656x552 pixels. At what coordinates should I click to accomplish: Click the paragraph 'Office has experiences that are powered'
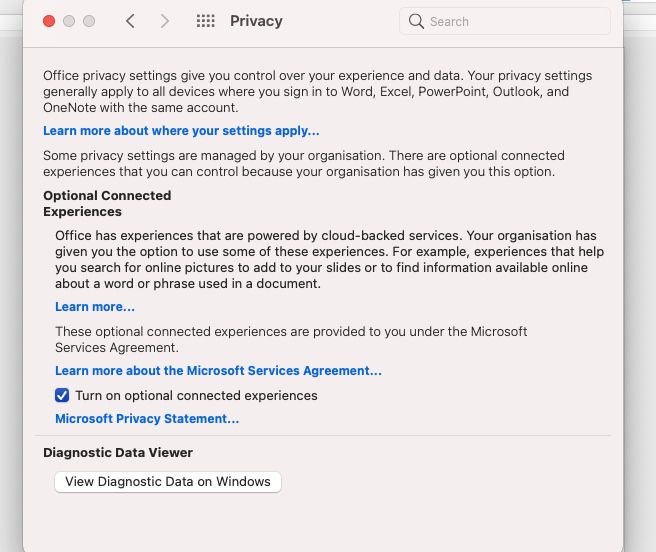click(329, 259)
